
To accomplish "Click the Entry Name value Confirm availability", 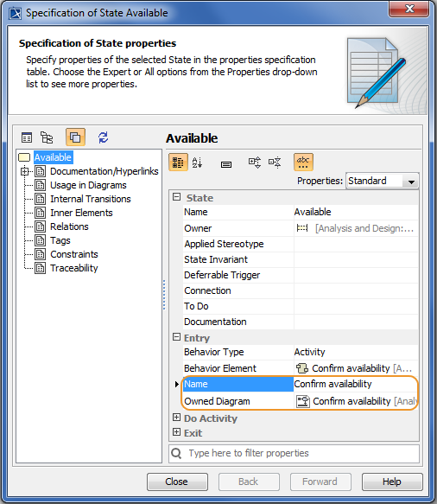I will [332, 384].
